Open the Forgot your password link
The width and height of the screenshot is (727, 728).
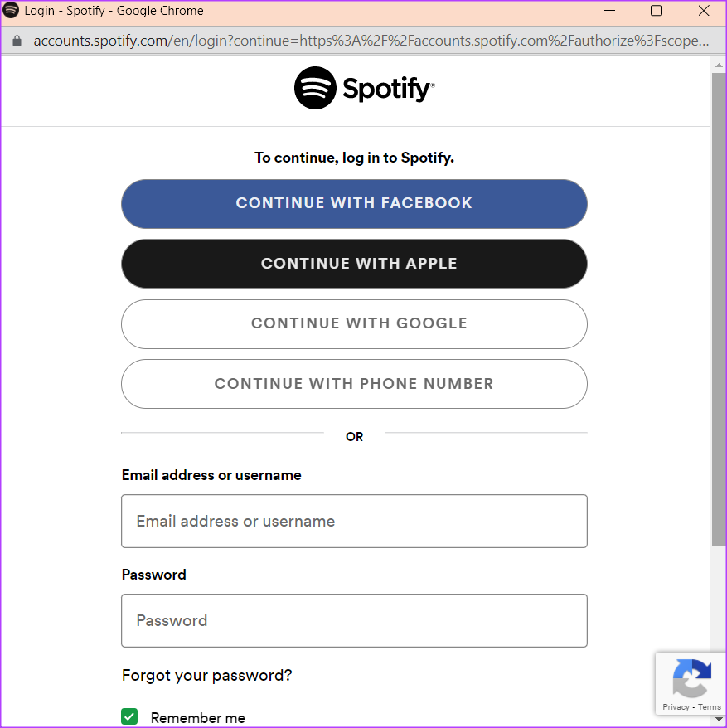pos(207,676)
